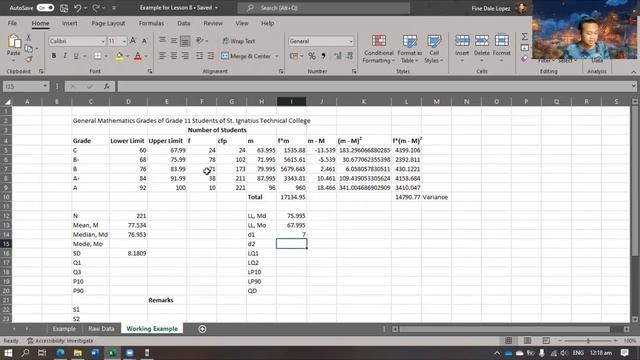Open Cell Styles gallery
The image size is (640, 360).
pyautogui.click(x=434, y=49)
